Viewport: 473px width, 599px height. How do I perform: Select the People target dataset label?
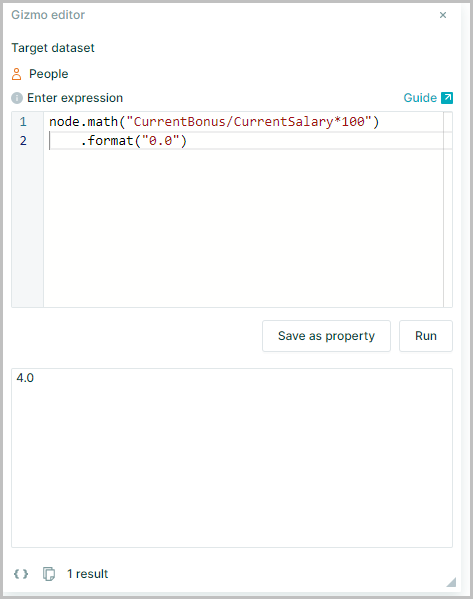click(x=49, y=74)
